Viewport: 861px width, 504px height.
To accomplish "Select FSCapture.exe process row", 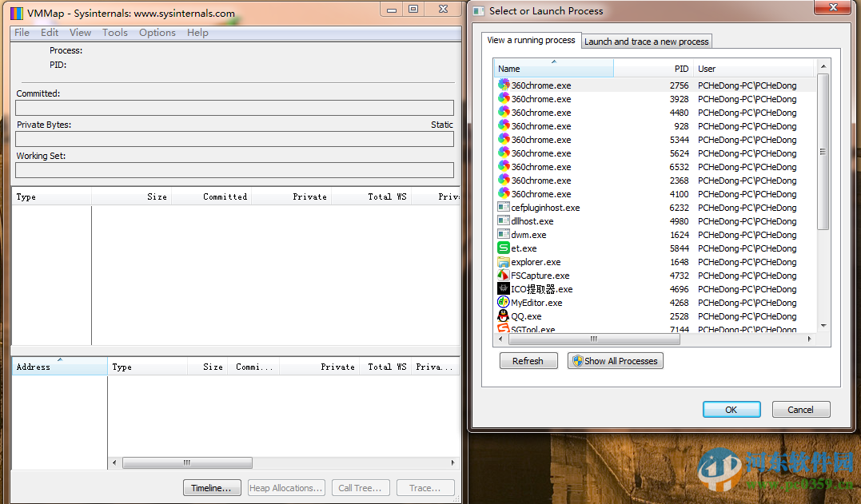I will (655, 275).
